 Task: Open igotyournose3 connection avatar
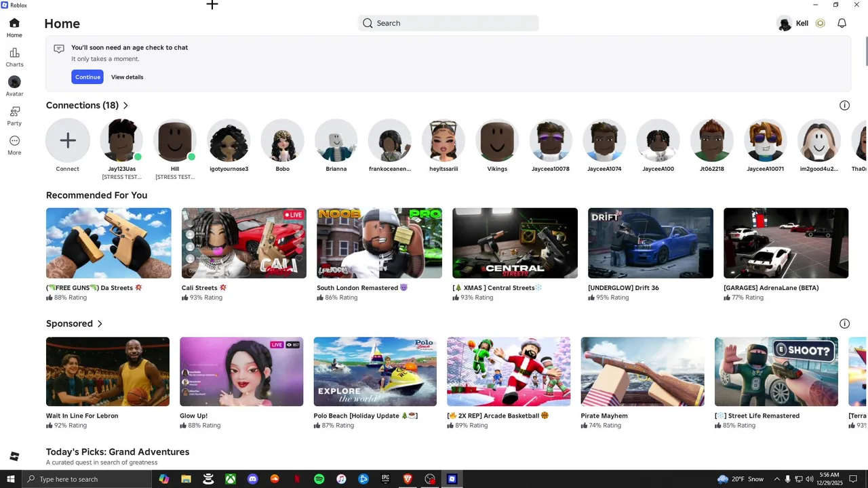click(229, 140)
